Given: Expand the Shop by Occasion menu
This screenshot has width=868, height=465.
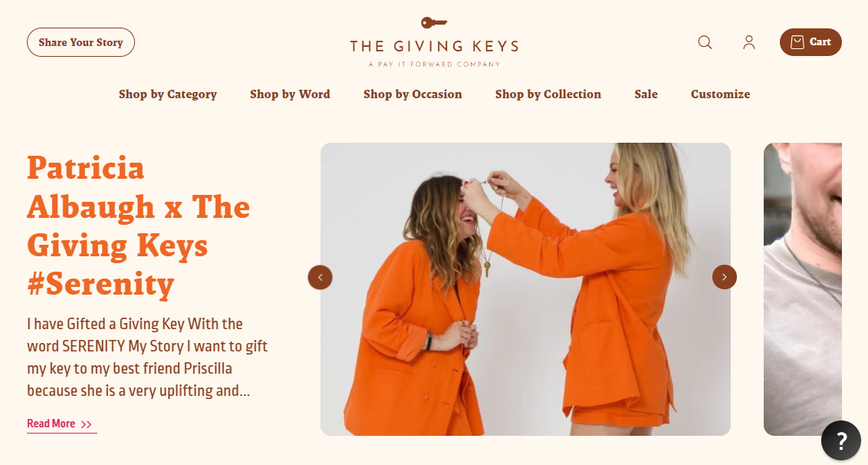Looking at the screenshot, I should tap(413, 94).
